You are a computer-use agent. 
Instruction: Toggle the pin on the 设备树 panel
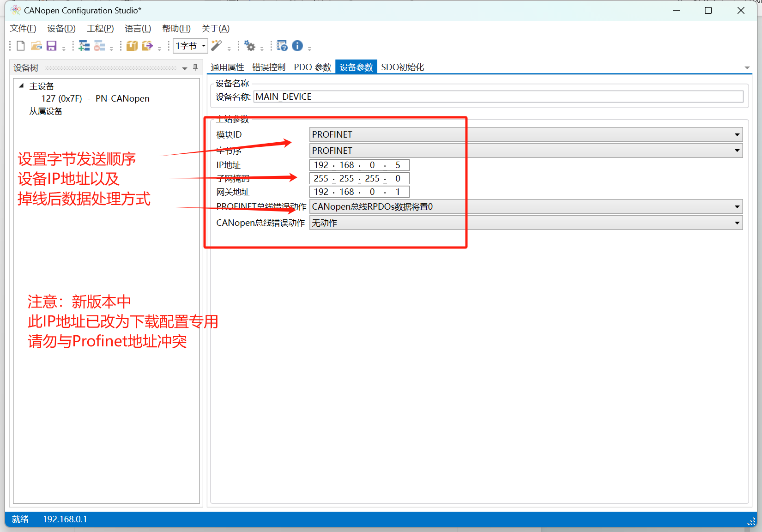click(195, 68)
